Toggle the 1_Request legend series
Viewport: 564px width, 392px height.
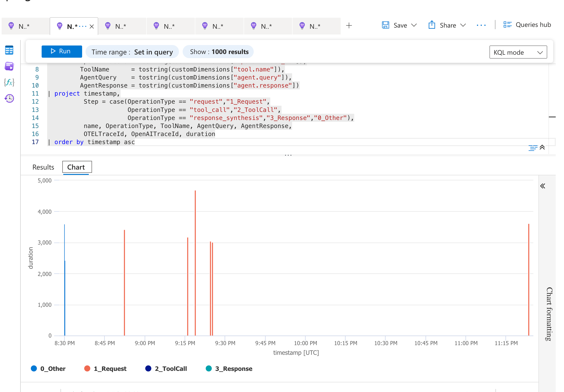(x=105, y=368)
